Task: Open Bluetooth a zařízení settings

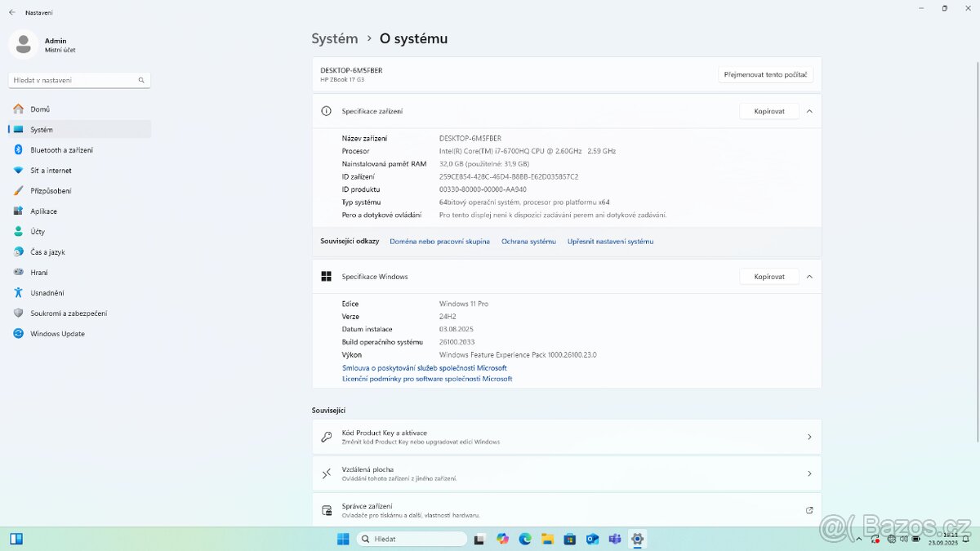Action: click(x=61, y=150)
